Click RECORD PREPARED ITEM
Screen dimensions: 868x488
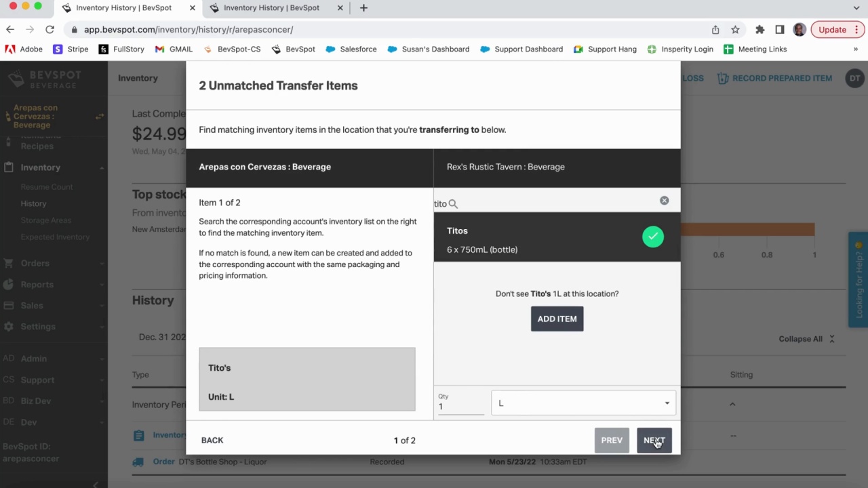[x=774, y=78]
